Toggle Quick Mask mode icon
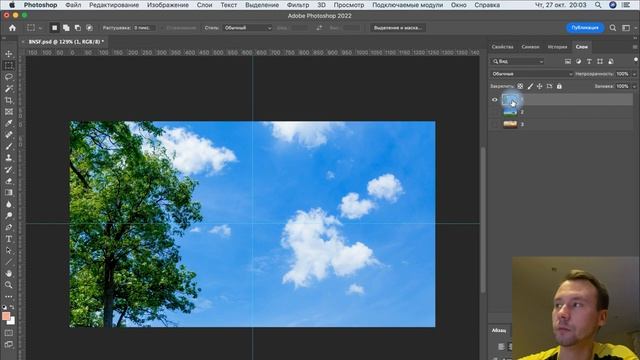Screen dimensions: 640x360 [x=9, y=333]
